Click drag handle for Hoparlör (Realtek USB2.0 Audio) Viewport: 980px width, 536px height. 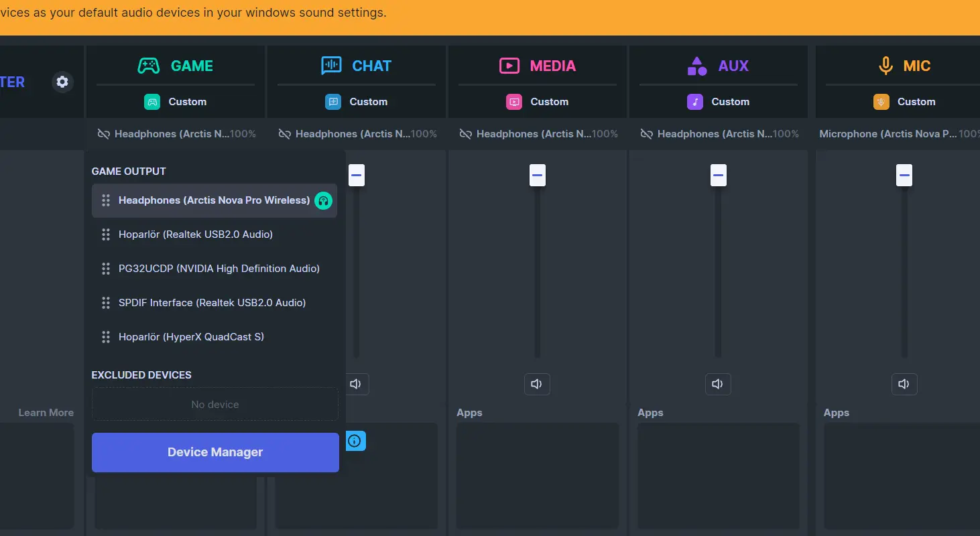[x=106, y=234]
